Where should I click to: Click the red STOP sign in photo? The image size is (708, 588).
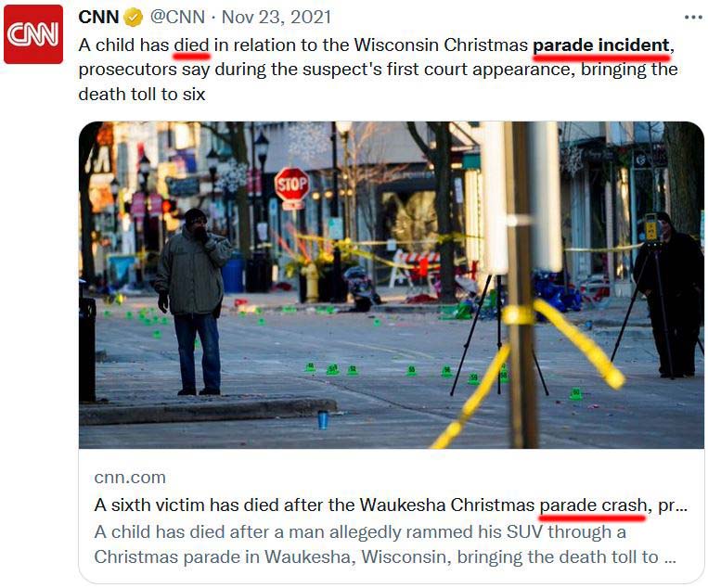point(291,185)
